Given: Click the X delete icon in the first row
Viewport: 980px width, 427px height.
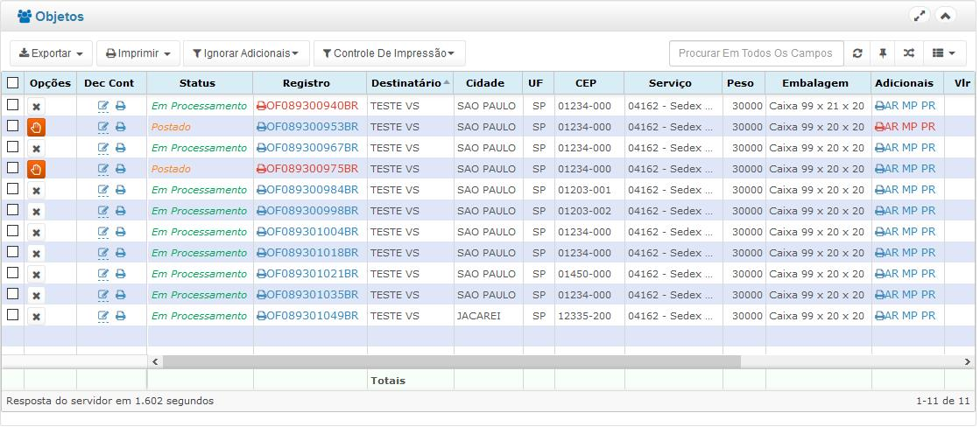Looking at the screenshot, I should [x=36, y=107].
